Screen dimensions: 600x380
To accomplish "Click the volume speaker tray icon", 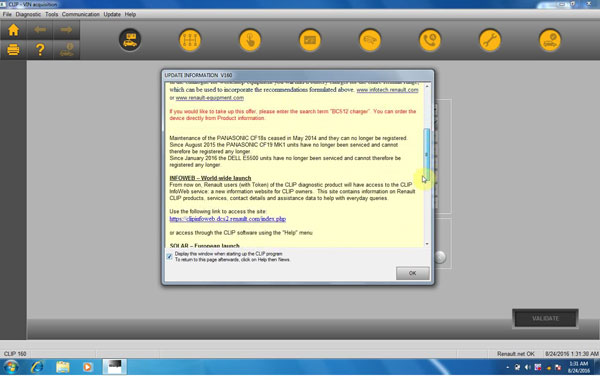I will coord(527,367).
